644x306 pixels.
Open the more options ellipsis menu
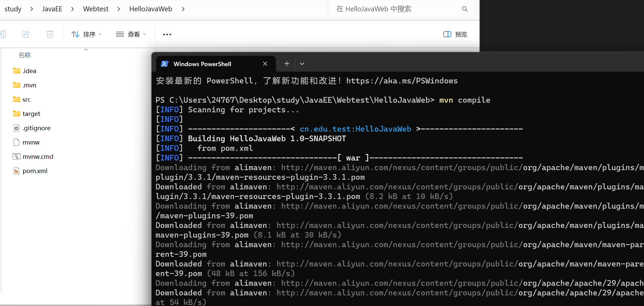point(167,35)
